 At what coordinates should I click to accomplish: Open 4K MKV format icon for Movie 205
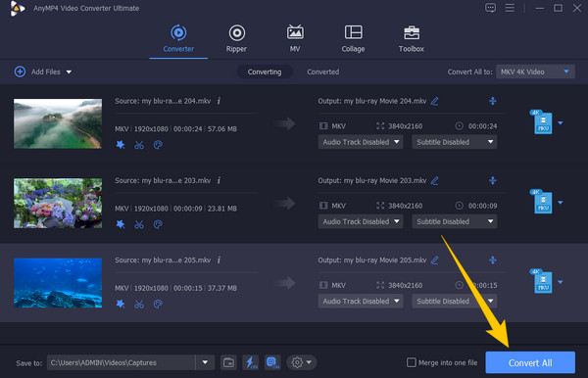(x=542, y=281)
